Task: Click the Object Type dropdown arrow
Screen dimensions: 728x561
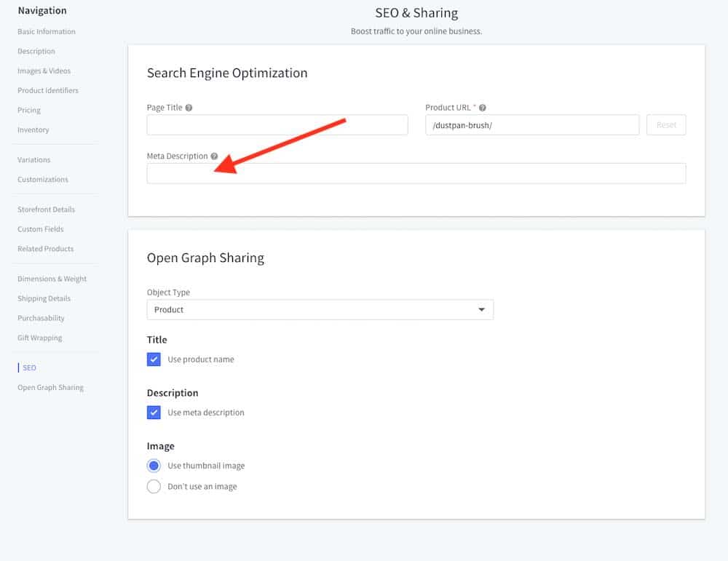Action: coord(481,310)
